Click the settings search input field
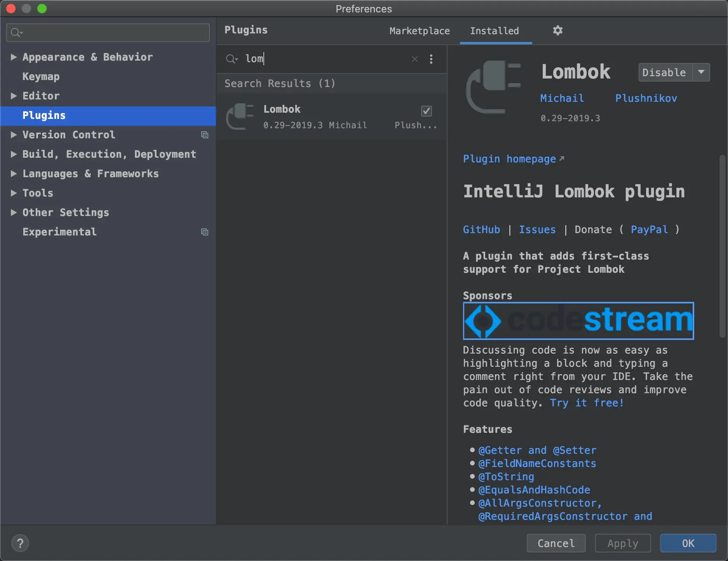728x561 pixels. (108, 33)
